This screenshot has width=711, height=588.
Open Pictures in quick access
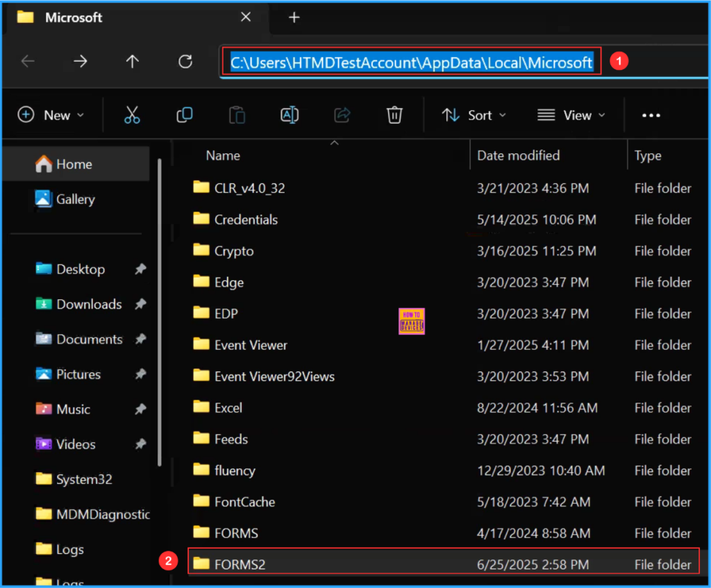69,374
